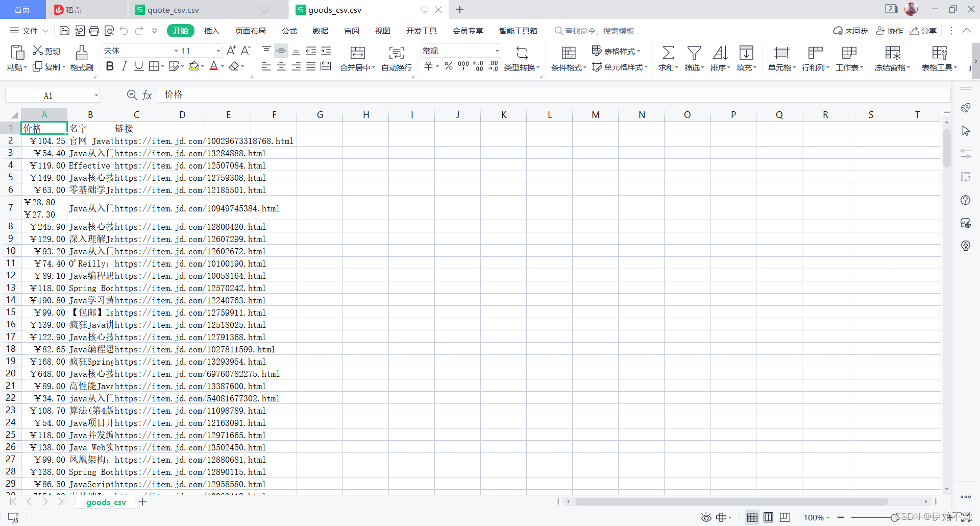Toggle middle vertical alignment
Screen dimensions: 980x526
(x=281, y=50)
